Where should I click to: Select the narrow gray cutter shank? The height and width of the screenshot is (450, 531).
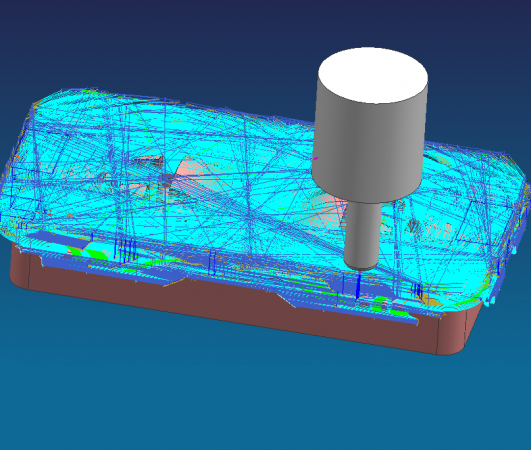(x=362, y=234)
